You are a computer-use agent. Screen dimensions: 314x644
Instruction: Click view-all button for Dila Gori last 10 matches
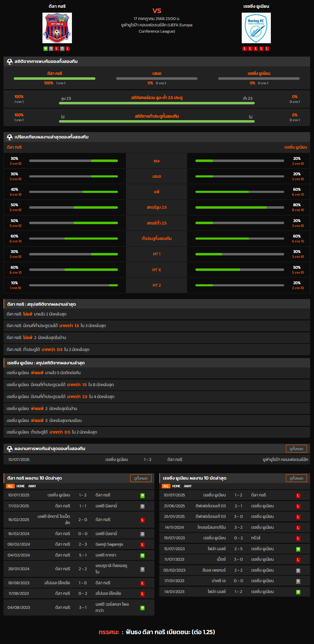click(141, 478)
